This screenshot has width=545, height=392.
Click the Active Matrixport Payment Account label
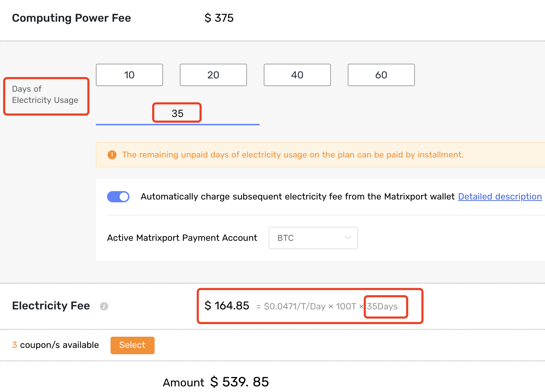point(182,238)
